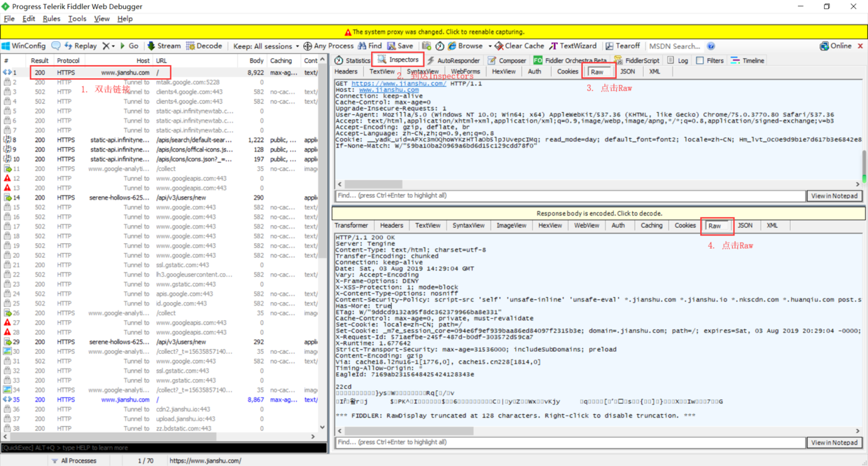This screenshot has width=868, height=466.
Task: Click the Go resume button
Action: click(129, 46)
